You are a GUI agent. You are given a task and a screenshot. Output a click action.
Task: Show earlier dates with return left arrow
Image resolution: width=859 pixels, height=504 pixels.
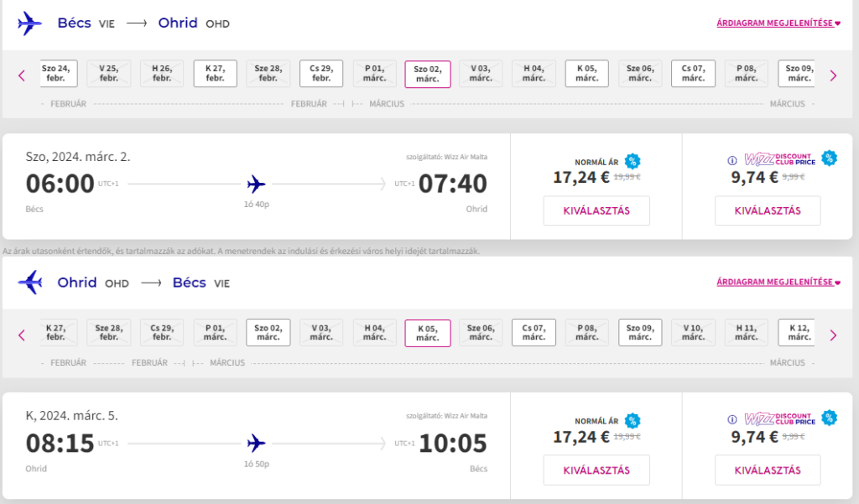(22, 335)
